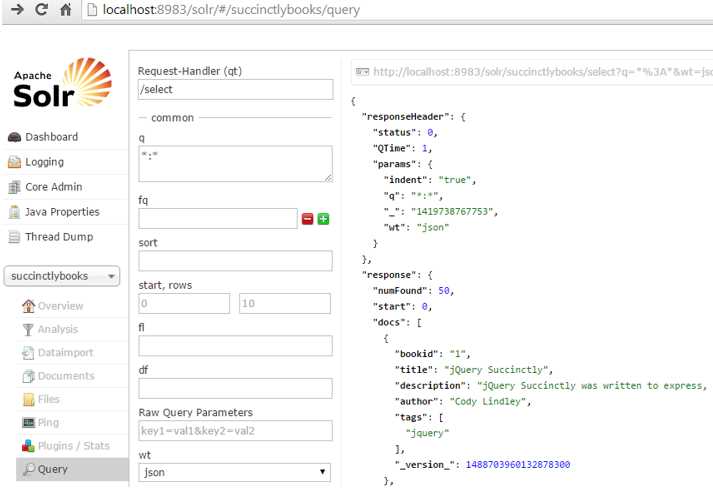
Task: Click the Plugins / Stats blocks icon
Action: coord(28,446)
